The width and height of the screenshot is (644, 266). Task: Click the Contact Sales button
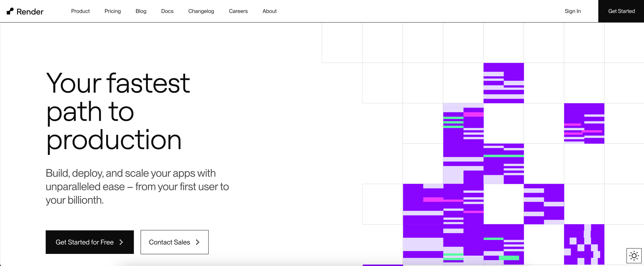click(x=175, y=242)
